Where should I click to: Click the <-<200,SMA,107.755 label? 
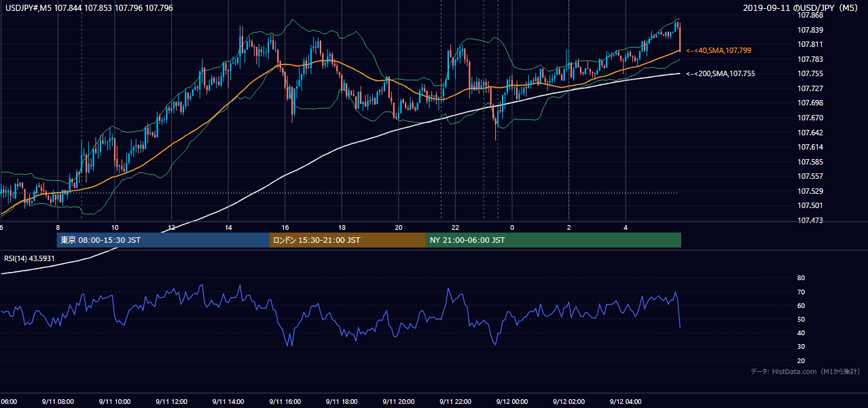(x=721, y=73)
